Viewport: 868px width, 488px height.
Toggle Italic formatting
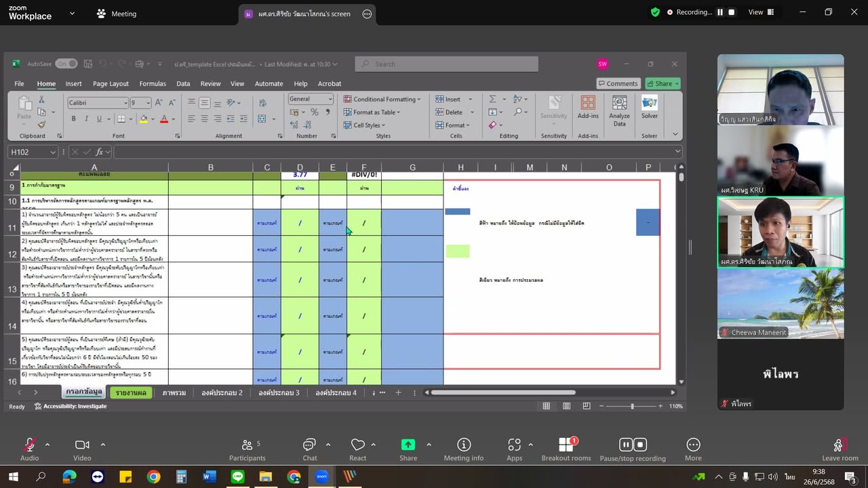coord(87,119)
